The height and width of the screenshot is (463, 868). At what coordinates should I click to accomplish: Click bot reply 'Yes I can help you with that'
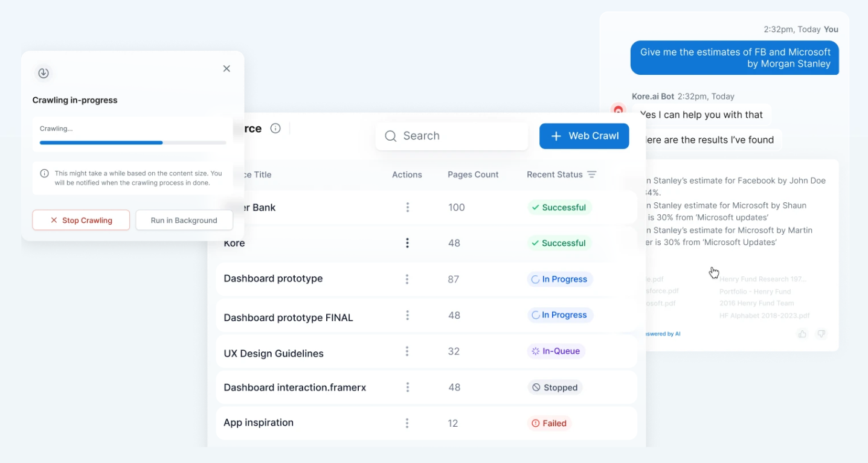click(701, 115)
